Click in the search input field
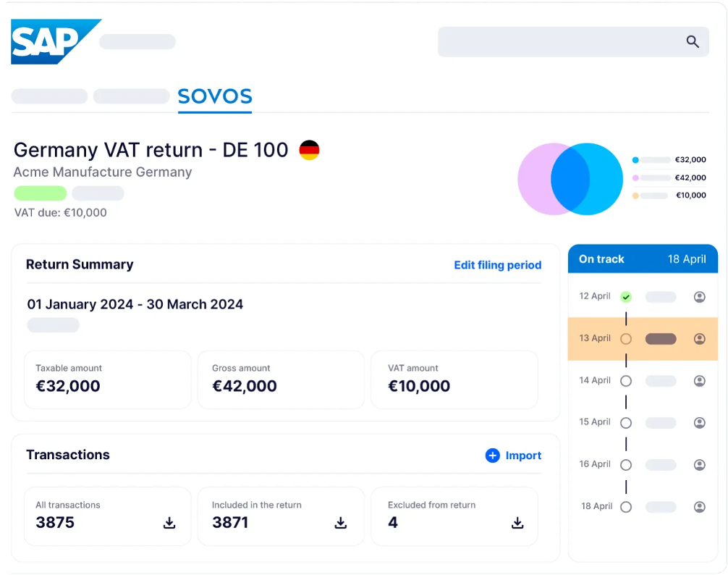 click(x=557, y=42)
